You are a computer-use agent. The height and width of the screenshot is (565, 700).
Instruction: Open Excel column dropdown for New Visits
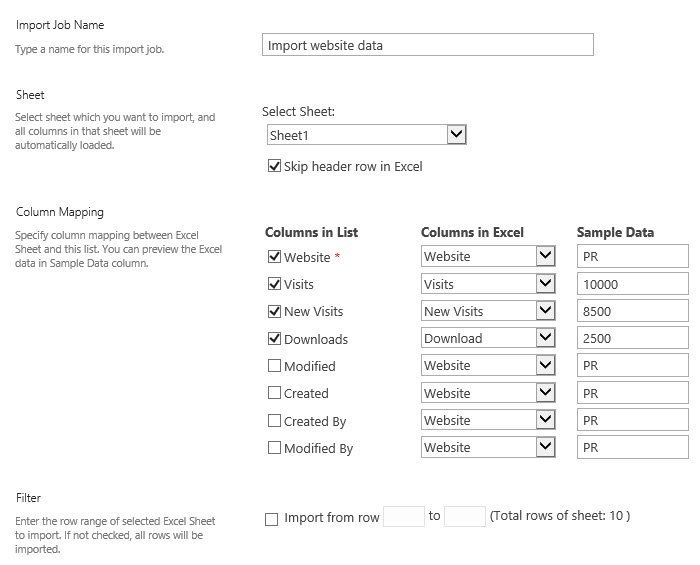pos(488,311)
